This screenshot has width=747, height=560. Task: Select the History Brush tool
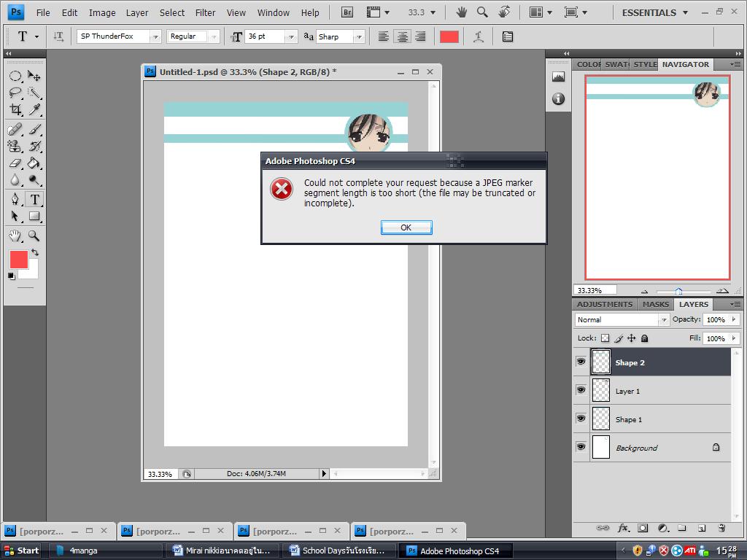coord(34,146)
